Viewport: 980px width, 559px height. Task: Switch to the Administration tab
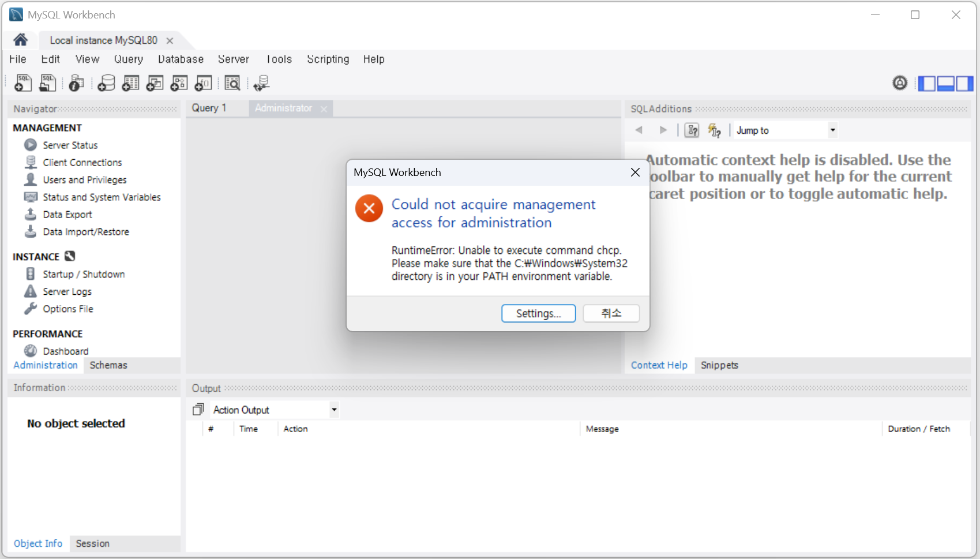click(46, 365)
